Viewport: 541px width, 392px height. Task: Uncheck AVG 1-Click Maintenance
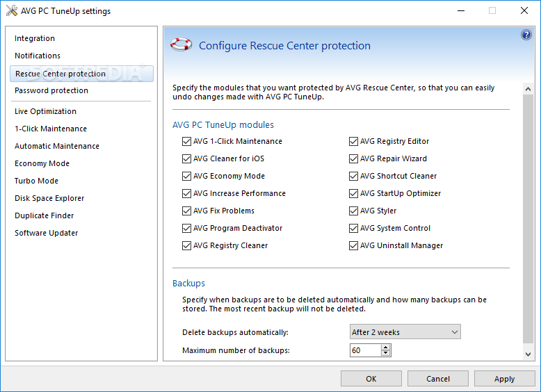(x=186, y=141)
